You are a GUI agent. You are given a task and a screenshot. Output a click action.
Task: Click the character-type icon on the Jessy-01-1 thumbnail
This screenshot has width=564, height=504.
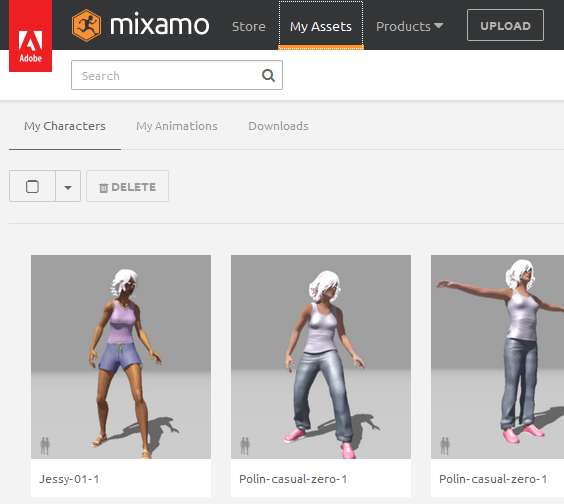[45, 446]
